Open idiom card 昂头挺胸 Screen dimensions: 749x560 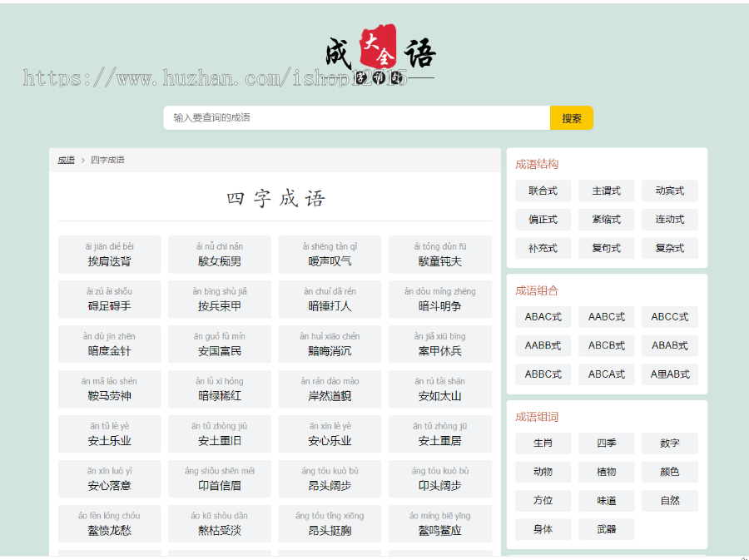coord(330,523)
